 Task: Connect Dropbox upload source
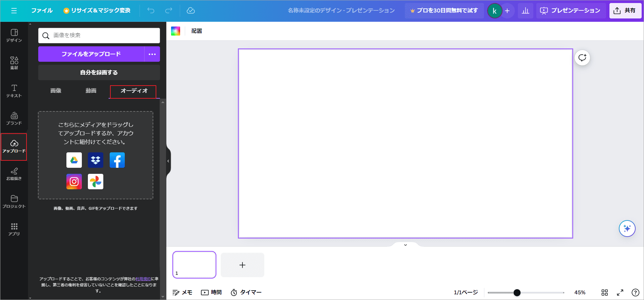point(96,160)
